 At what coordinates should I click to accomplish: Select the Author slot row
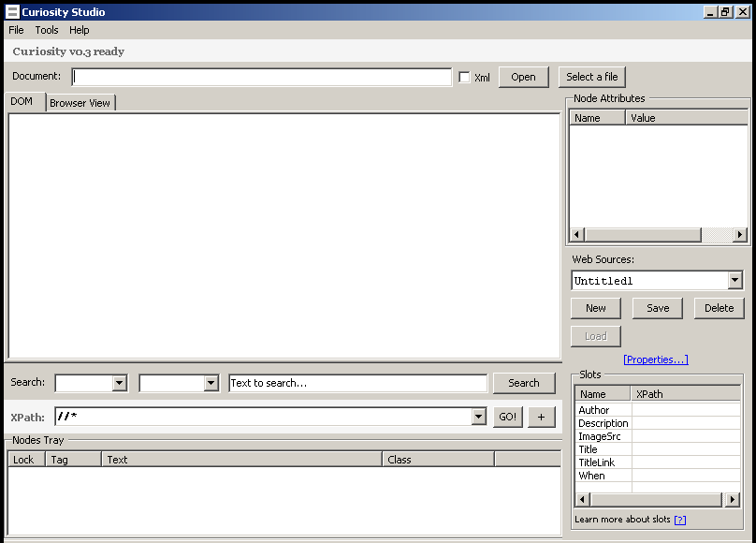pyautogui.click(x=658, y=410)
